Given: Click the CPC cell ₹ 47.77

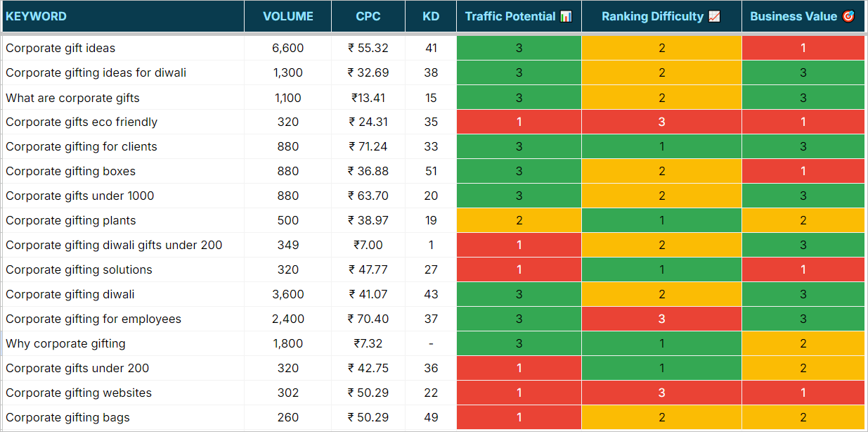Looking at the screenshot, I should pos(368,269).
